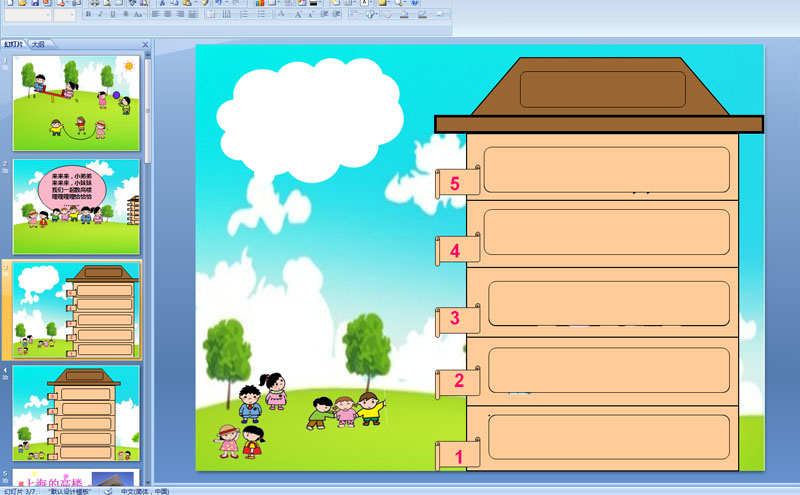Select the white cloud shape on slide
Image resolution: width=800 pixels, height=495 pixels.
[x=310, y=120]
